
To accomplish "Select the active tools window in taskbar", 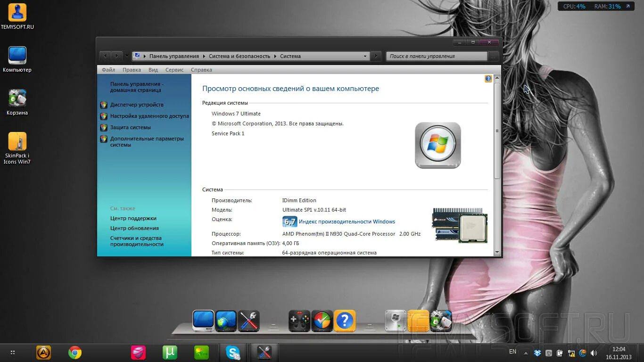I will [x=264, y=353].
